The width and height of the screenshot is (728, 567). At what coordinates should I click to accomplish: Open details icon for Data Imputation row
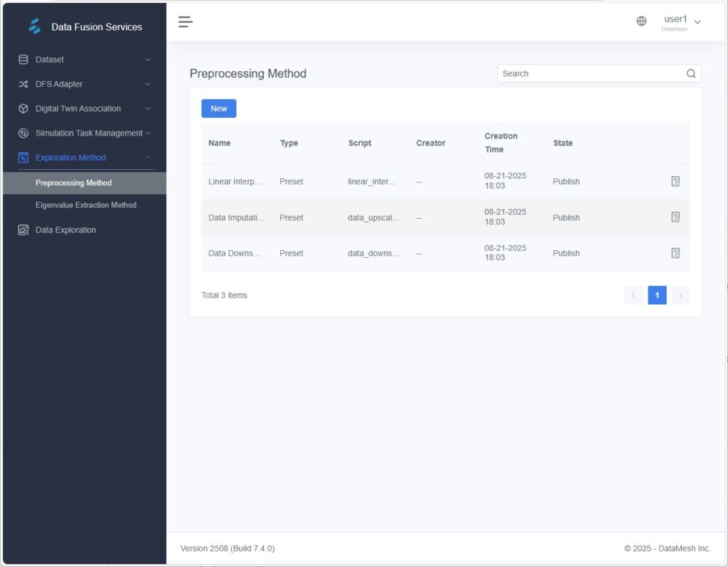675,217
